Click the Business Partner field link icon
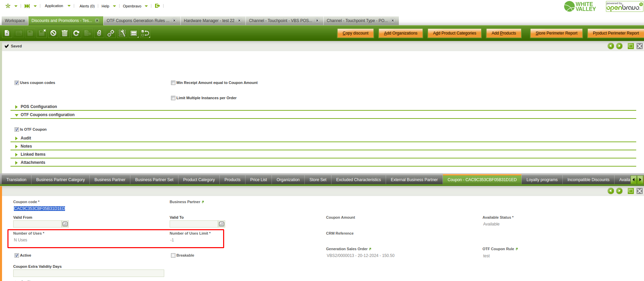This screenshot has height=281, width=644. [203, 202]
